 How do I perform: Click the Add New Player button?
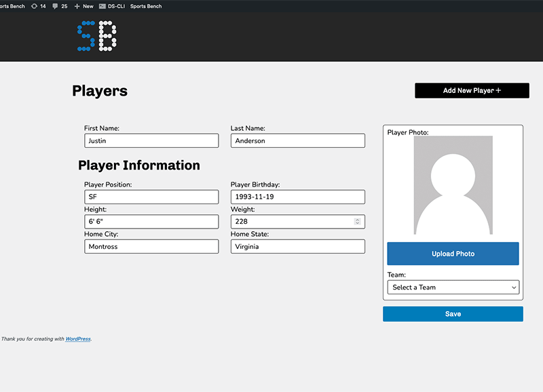[472, 90]
